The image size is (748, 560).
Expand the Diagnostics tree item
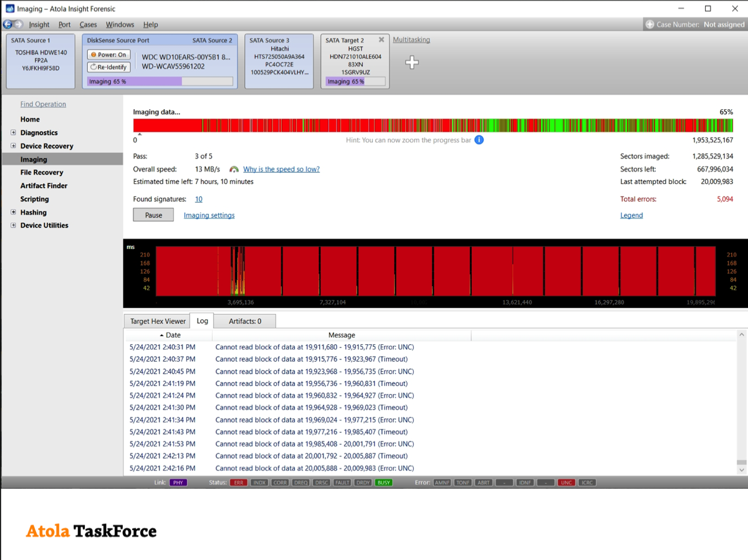click(x=13, y=133)
